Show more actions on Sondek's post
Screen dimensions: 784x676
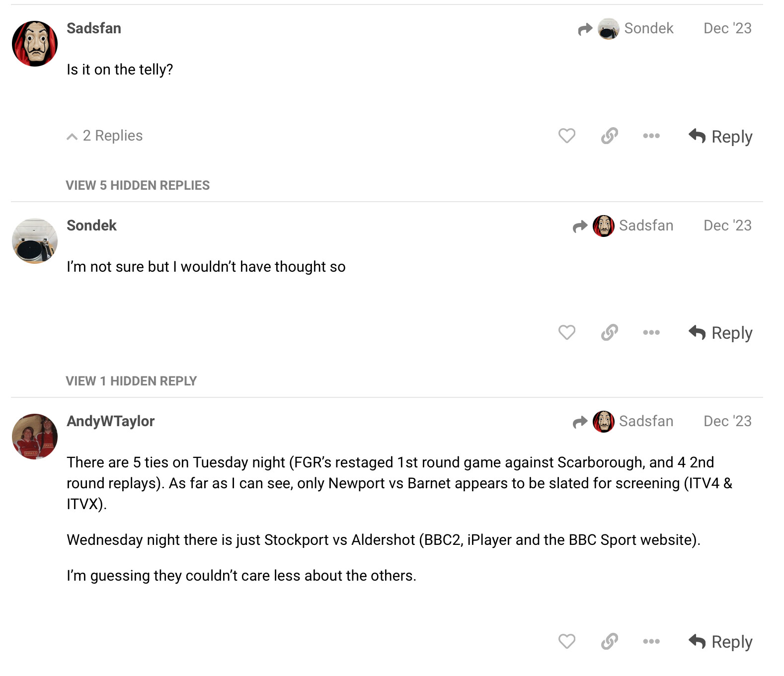[x=651, y=332]
